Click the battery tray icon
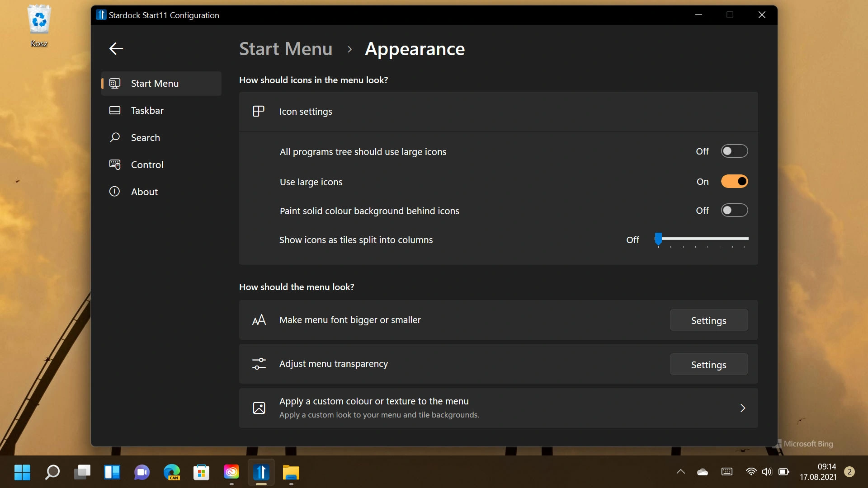 pyautogui.click(x=784, y=472)
